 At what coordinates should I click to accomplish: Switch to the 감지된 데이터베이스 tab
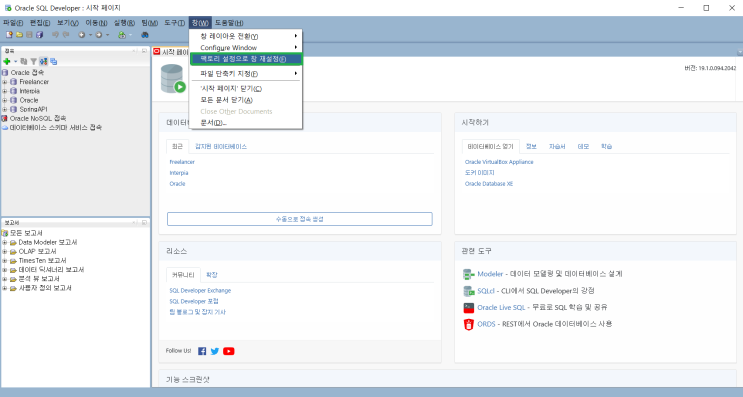221,147
